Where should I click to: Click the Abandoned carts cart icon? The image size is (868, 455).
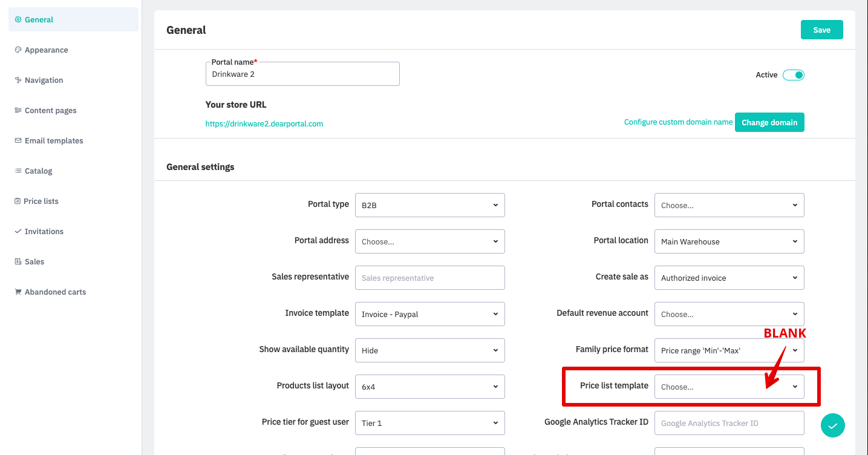point(18,292)
